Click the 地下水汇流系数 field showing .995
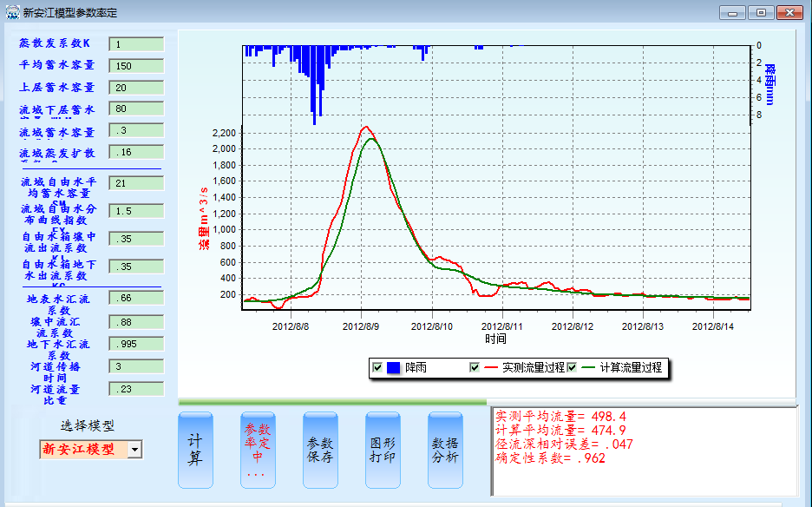Viewport: 812px width, 507px height. (136, 344)
